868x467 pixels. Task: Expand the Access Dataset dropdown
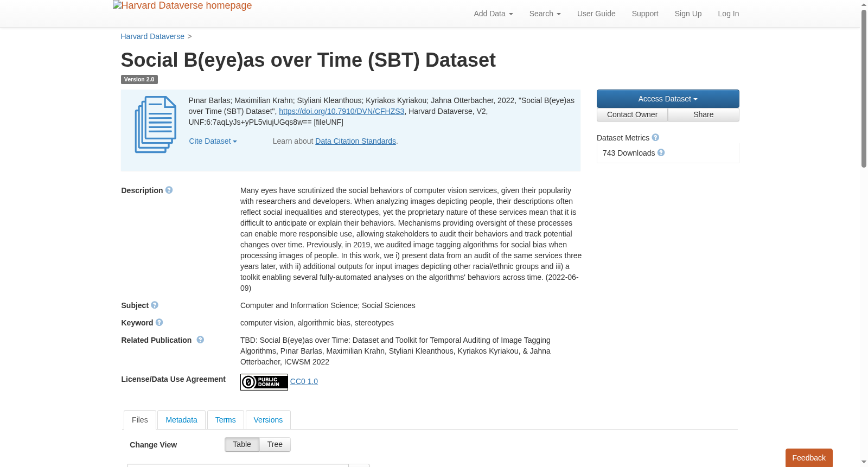[x=668, y=99]
